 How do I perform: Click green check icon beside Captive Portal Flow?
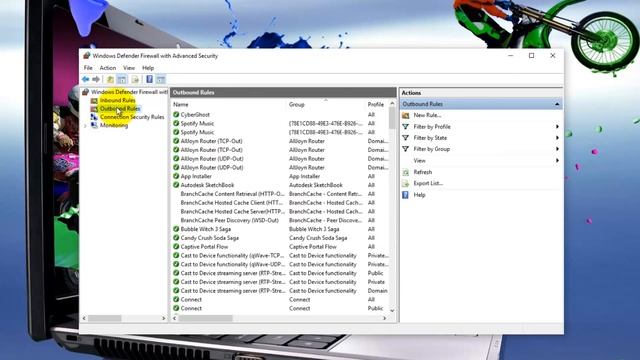point(176,247)
